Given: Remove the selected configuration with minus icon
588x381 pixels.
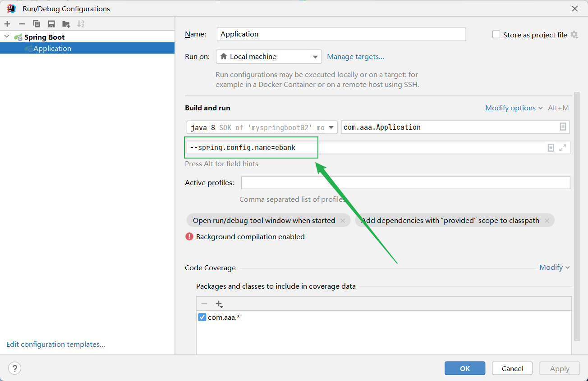Looking at the screenshot, I should [22, 24].
